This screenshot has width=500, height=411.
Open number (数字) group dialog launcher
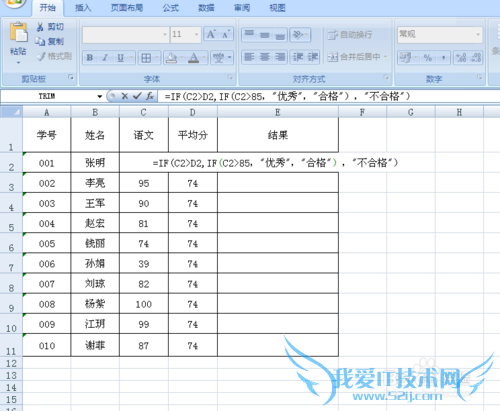click(479, 77)
